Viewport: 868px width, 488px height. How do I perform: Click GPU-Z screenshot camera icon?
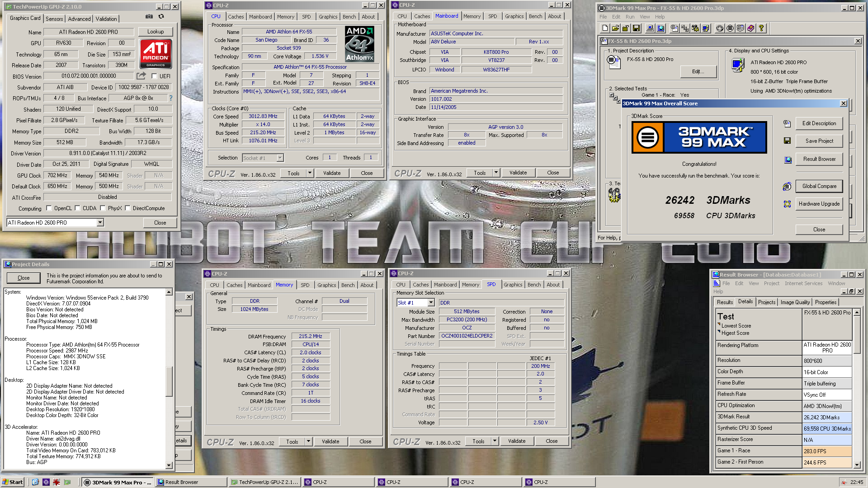pos(149,17)
